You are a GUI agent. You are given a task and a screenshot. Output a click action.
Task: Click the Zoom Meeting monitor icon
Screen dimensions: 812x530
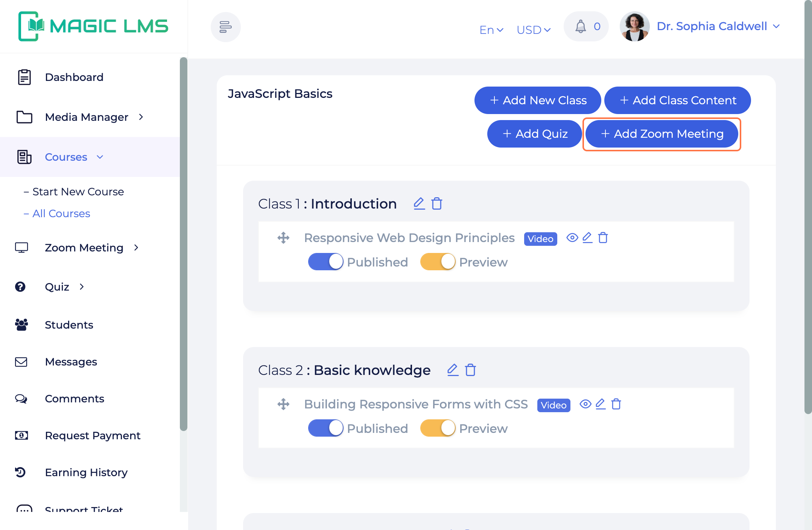(x=21, y=248)
